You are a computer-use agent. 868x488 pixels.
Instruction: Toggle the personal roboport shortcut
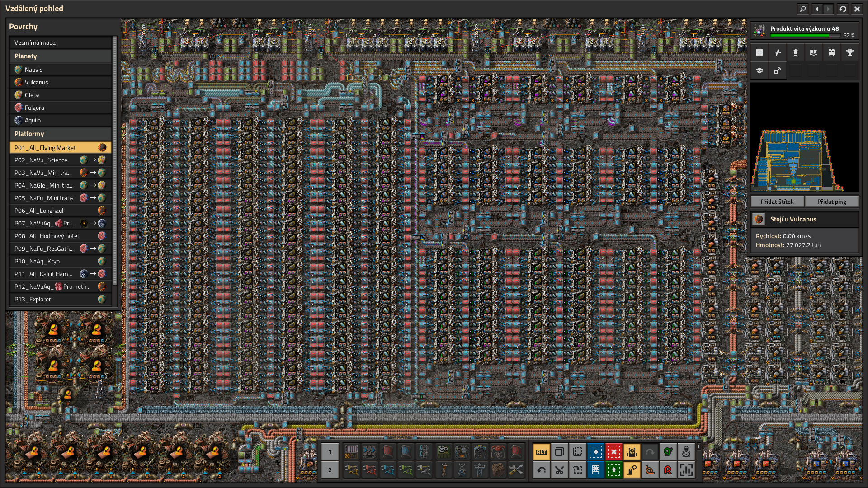coord(632,452)
